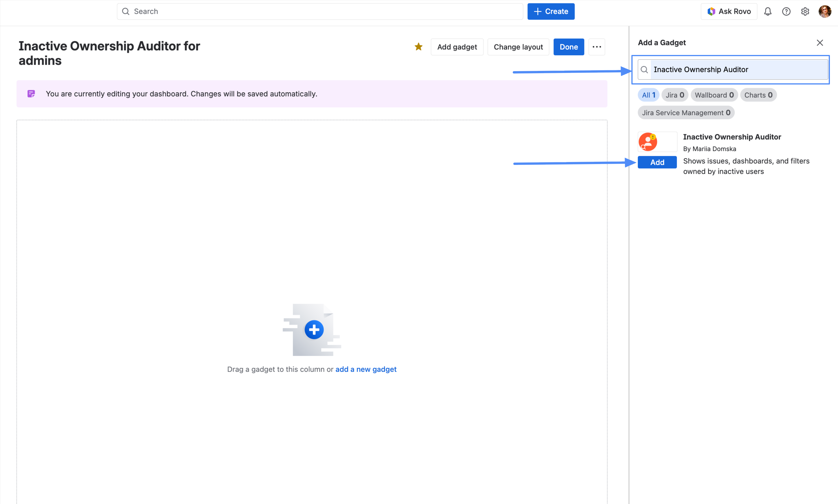Click the blue plus gadget placeholder icon

point(314,330)
